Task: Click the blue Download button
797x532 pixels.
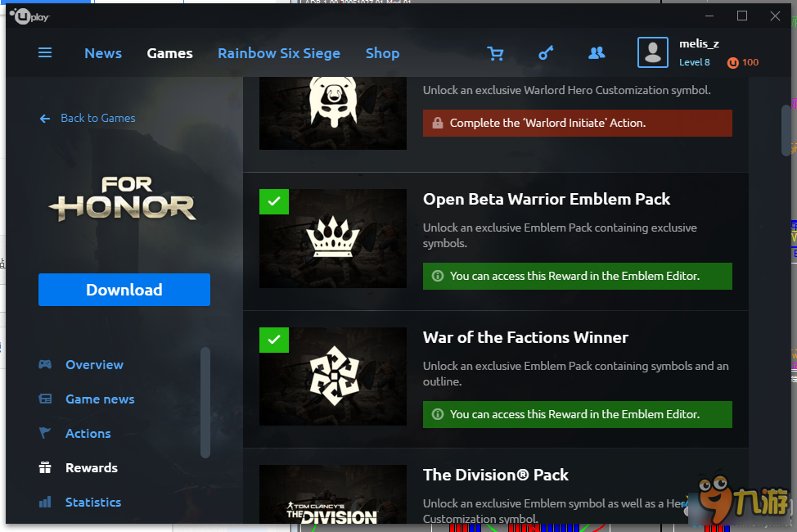Action: pyautogui.click(x=124, y=290)
